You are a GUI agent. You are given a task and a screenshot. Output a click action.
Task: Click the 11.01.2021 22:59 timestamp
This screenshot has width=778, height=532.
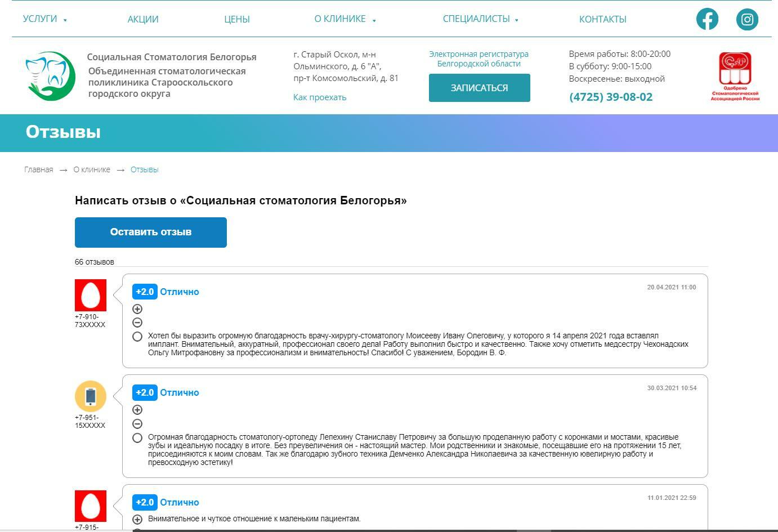[x=672, y=498]
